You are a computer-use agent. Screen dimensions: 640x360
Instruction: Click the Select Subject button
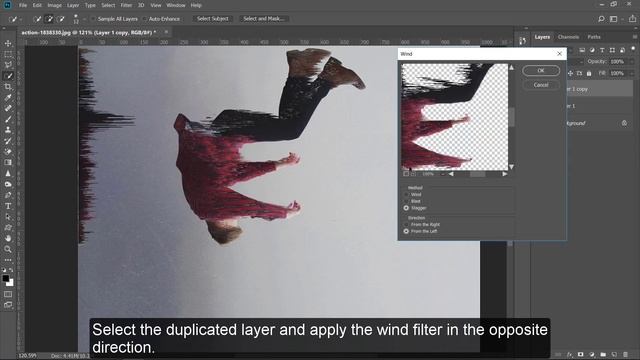coord(213,19)
